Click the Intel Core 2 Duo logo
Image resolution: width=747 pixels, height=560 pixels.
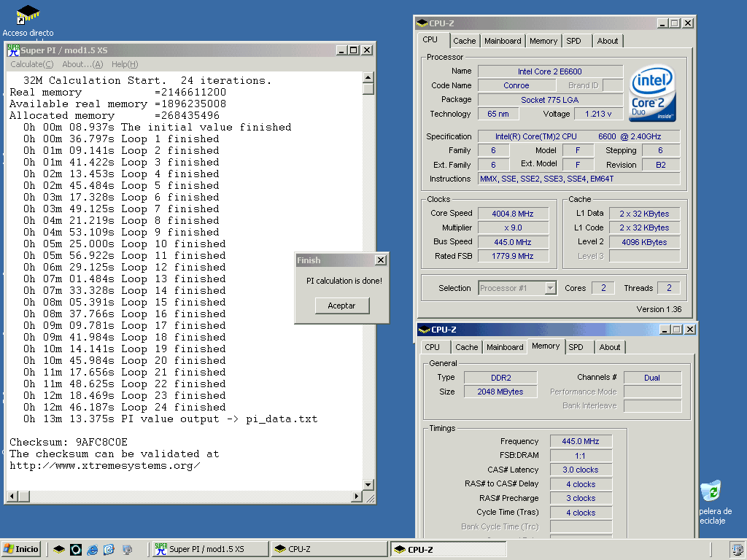pyautogui.click(x=652, y=93)
